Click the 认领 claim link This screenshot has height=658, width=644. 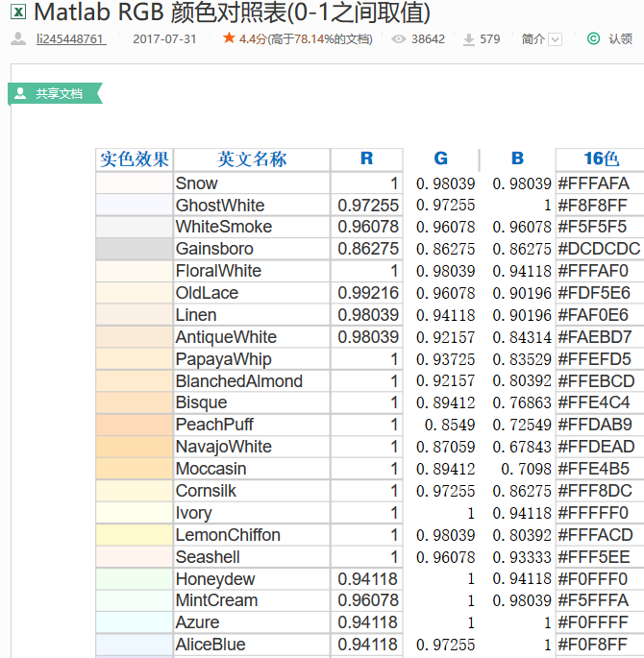(x=621, y=39)
